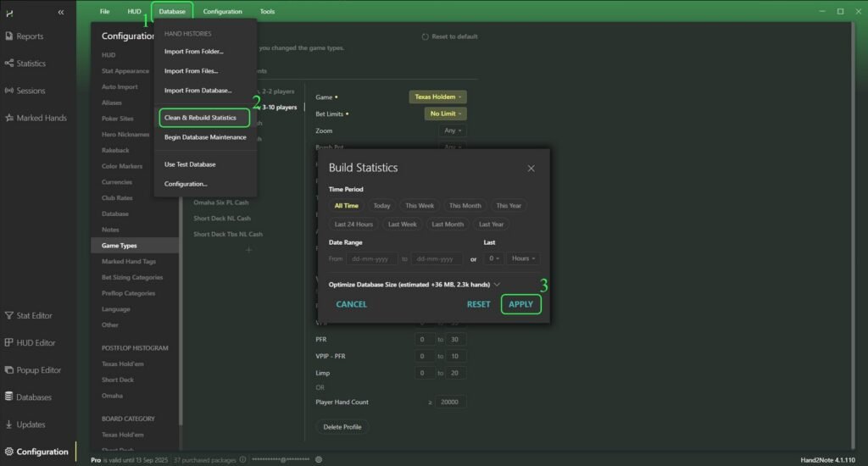
Task: Open the Stat Editor sidebar icon
Action: 9,315
